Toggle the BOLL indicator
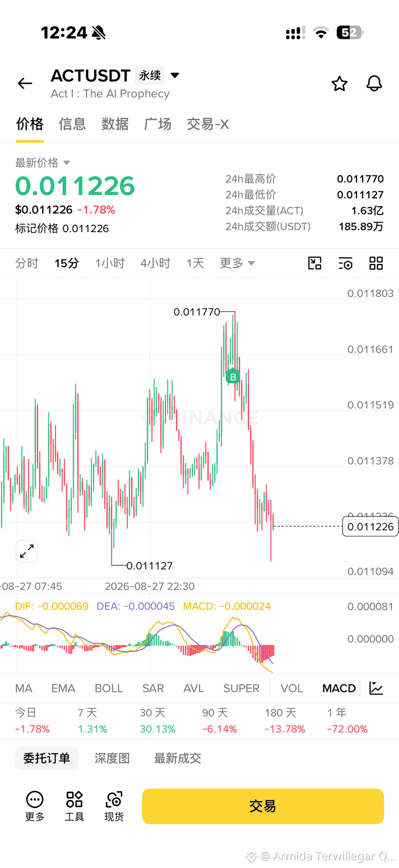 [x=109, y=688]
